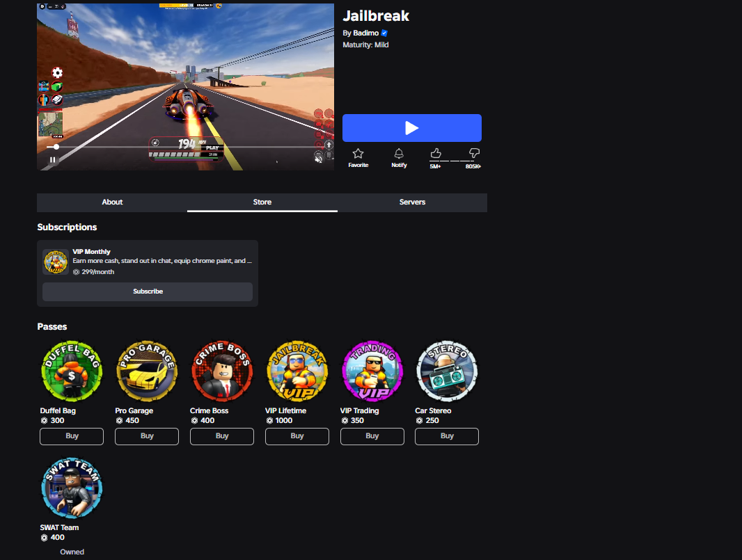The width and height of the screenshot is (742, 560).
Task: Buy the Crime Boss pass
Action: tap(222, 436)
